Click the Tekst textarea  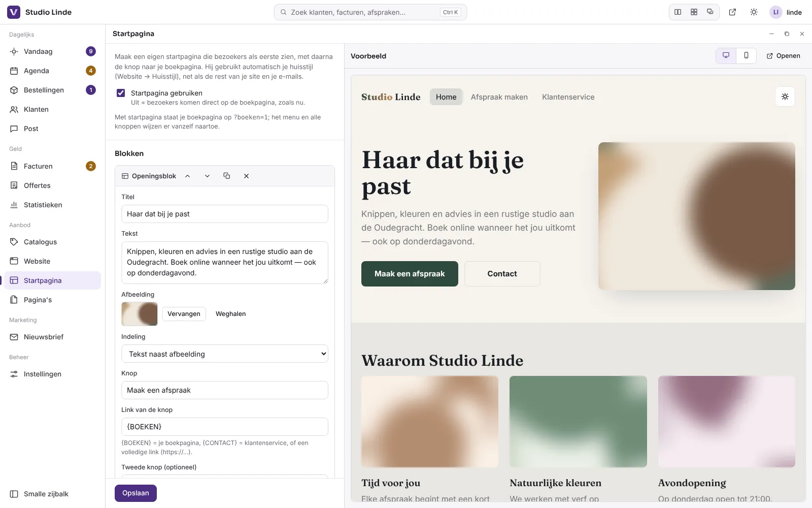[x=225, y=263]
